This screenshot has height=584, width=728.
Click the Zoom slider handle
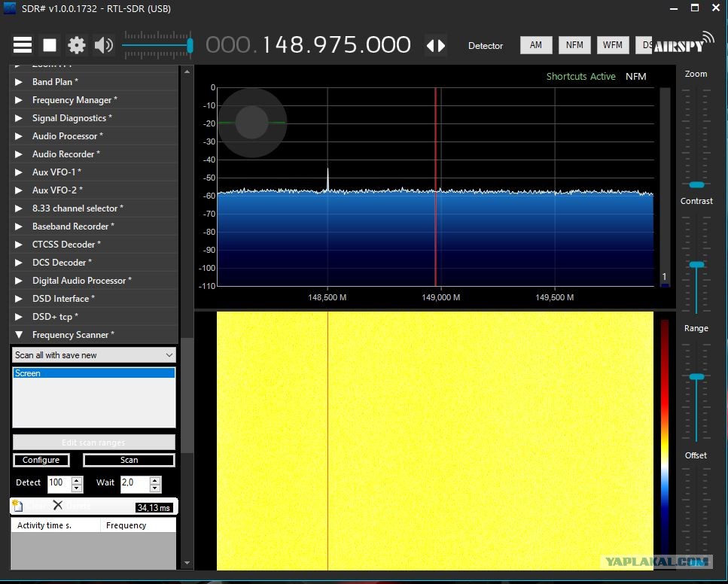tap(697, 184)
